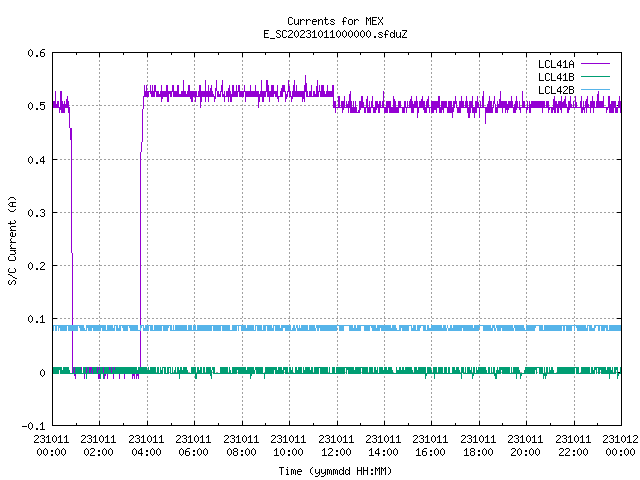Click the 0.1 y-axis tick label
The image size is (640, 480).
point(36,319)
